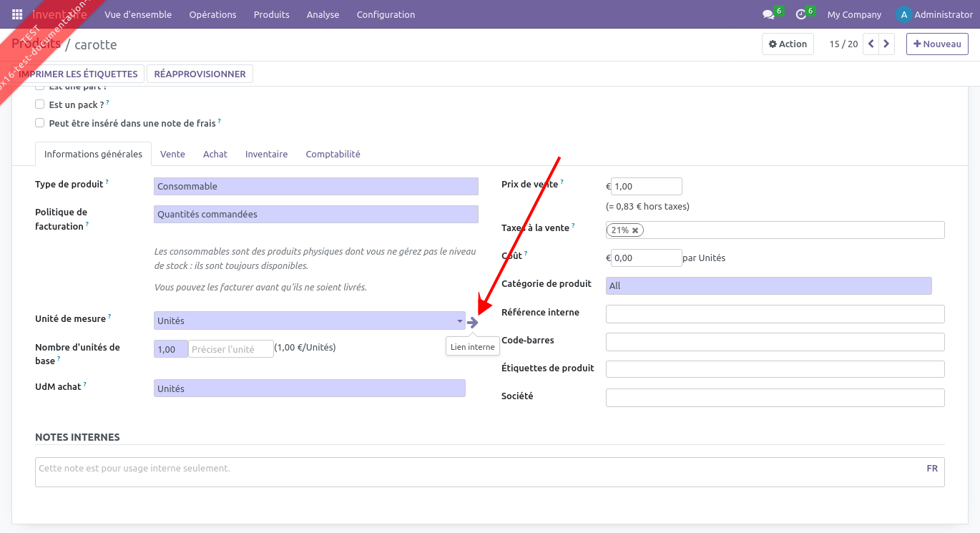Switch to the Vente tab
Screen dimensions: 980x533
point(172,154)
